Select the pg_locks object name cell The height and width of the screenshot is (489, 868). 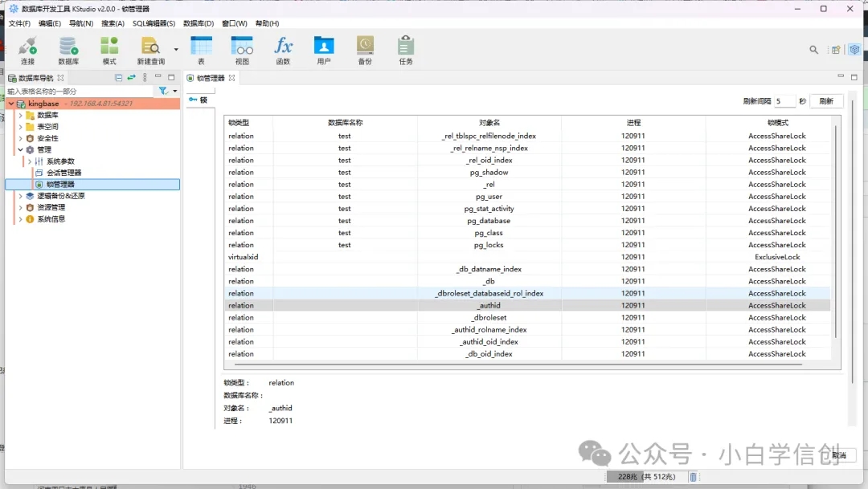coord(489,245)
